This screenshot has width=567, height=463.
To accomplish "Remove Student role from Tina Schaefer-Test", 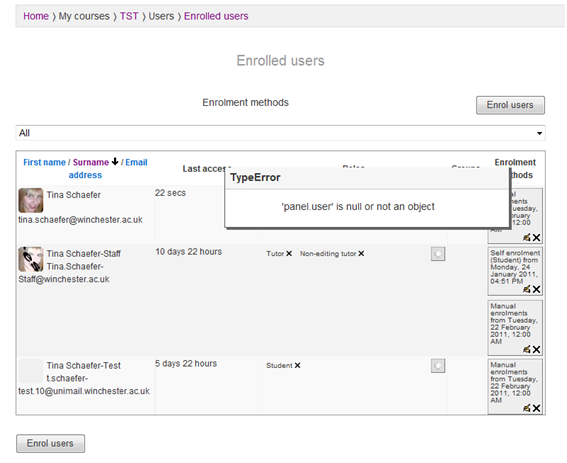I will point(297,365).
